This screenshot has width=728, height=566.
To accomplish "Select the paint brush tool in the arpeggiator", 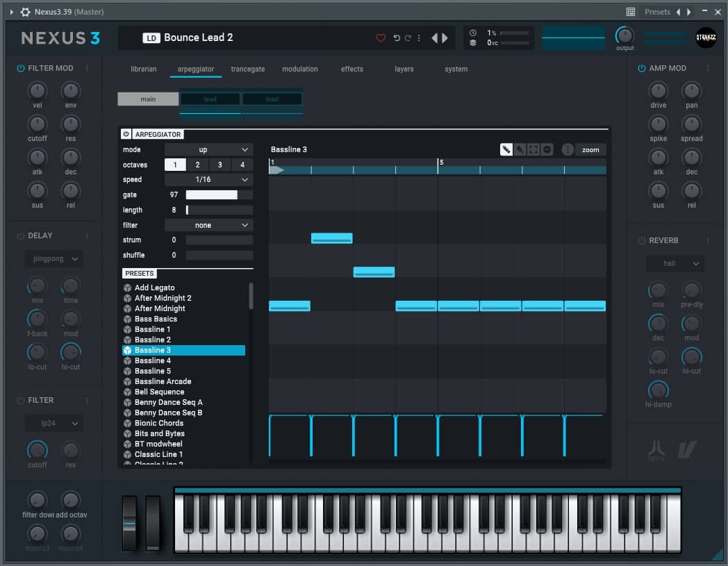I will pyautogui.click(x=520, y=149).
